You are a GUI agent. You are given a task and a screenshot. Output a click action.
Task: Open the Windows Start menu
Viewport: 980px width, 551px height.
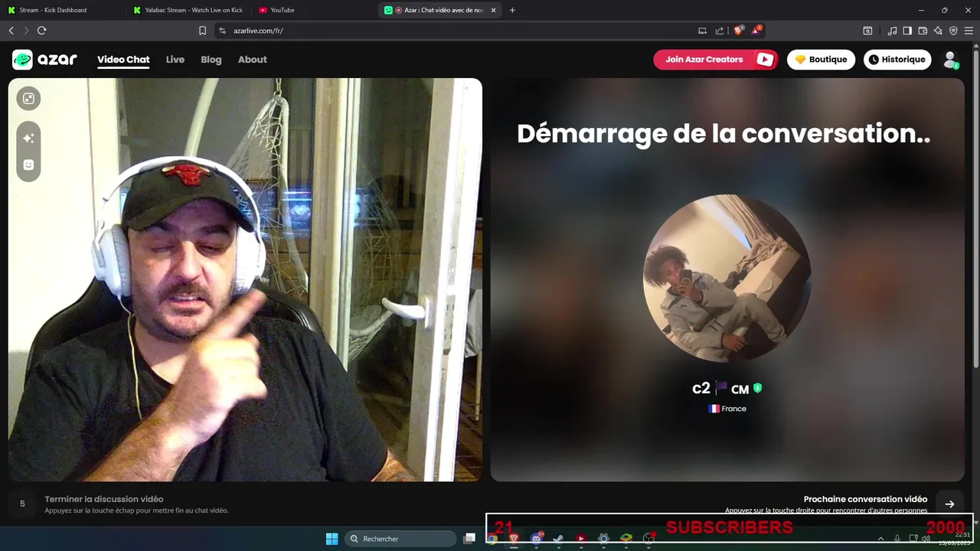tap(332, 539)
